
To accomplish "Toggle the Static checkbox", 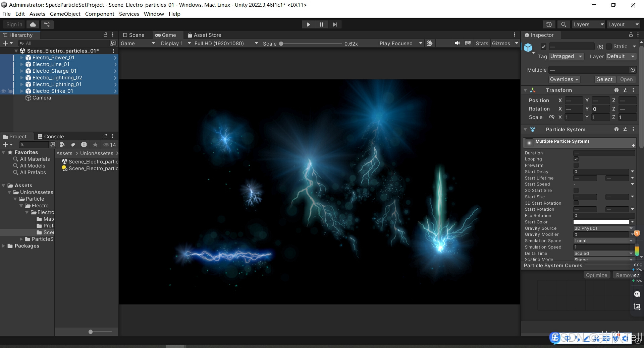I will [609, 47].
